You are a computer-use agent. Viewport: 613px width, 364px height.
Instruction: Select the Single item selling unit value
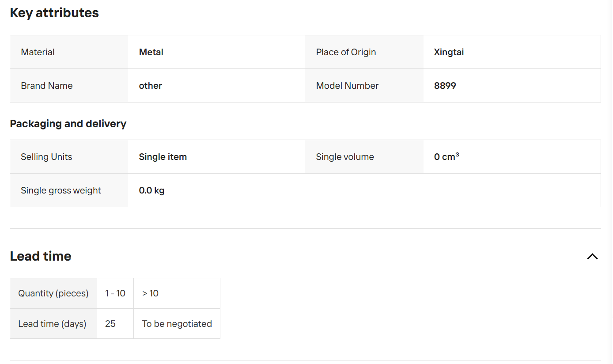(x=163, y=157)
